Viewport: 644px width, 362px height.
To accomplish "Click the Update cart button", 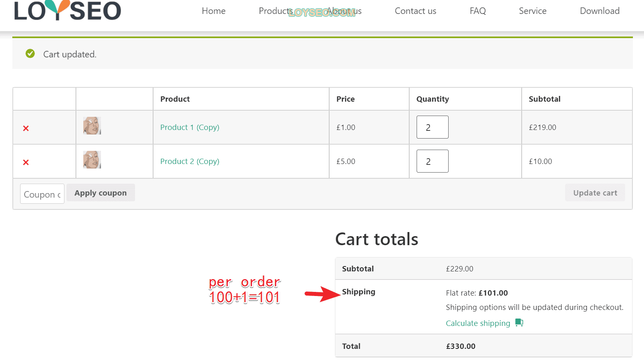I will 595,193.
